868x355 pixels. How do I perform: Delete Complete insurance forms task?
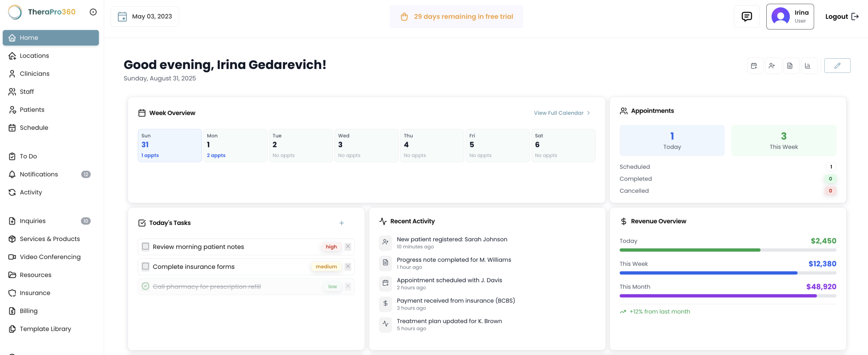(x=348, y=266)
